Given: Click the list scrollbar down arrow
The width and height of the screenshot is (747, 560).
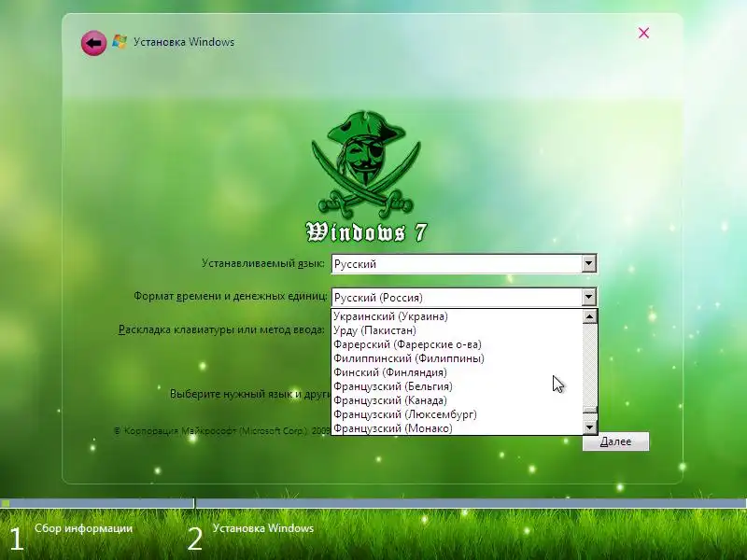Looking at the screenshot, I should (x=590, y=427).
